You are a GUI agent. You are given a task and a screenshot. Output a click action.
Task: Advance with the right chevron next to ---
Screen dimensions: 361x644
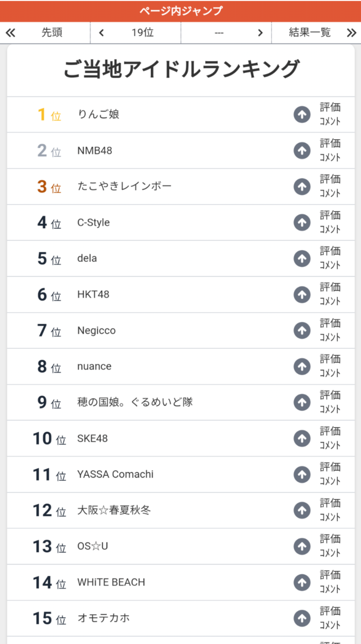click(x=260, y=33)
